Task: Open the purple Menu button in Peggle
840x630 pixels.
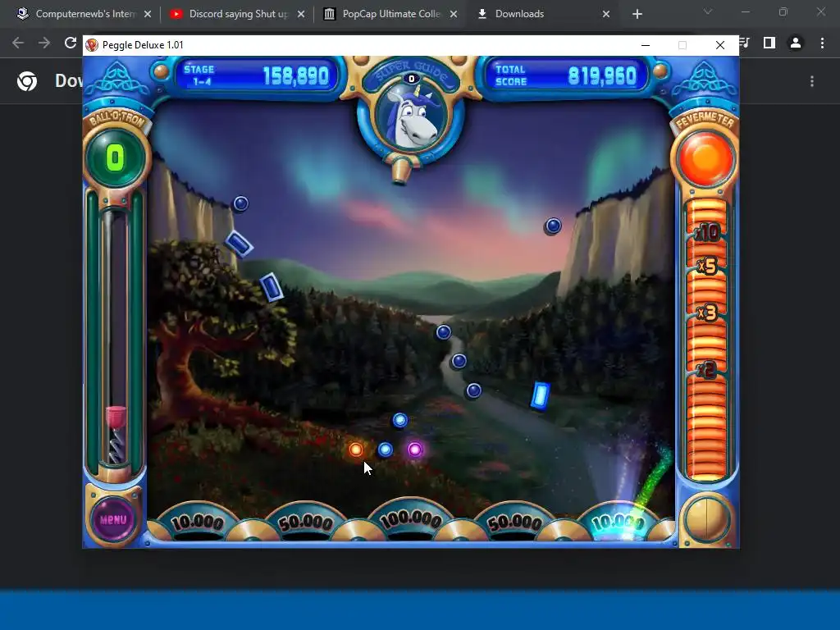Action: coord(113,519)
